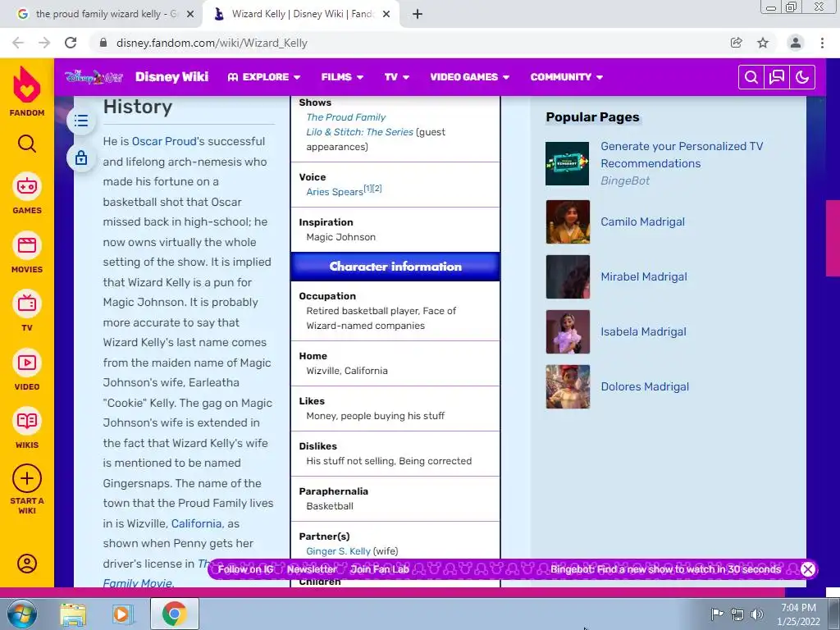Open the California link in History text
Viewport: 840px width, 630px height.
[196, 523]
